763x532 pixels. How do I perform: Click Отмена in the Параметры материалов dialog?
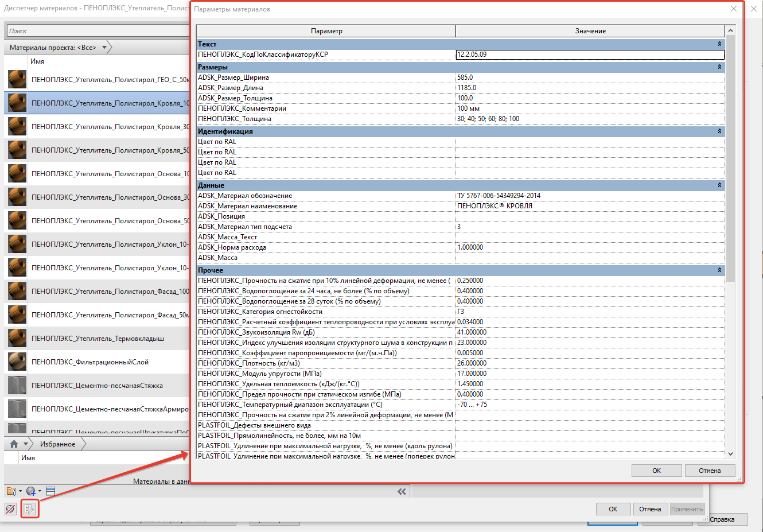tap(710, 471)
